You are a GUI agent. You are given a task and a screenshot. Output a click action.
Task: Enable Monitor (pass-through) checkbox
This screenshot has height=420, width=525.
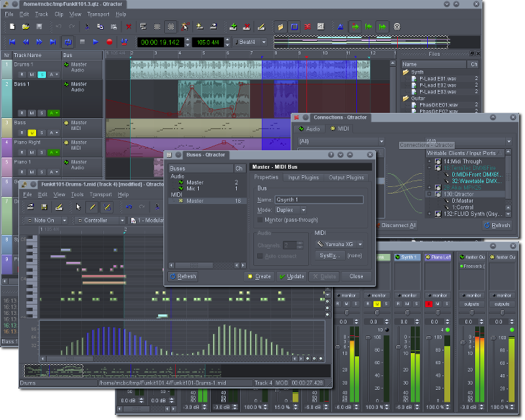pyautogui.click(x=261, y=220)
